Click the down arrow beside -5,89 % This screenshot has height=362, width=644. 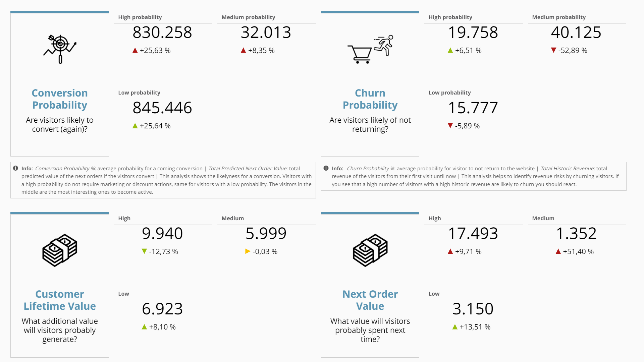click(x=450, y=126)
